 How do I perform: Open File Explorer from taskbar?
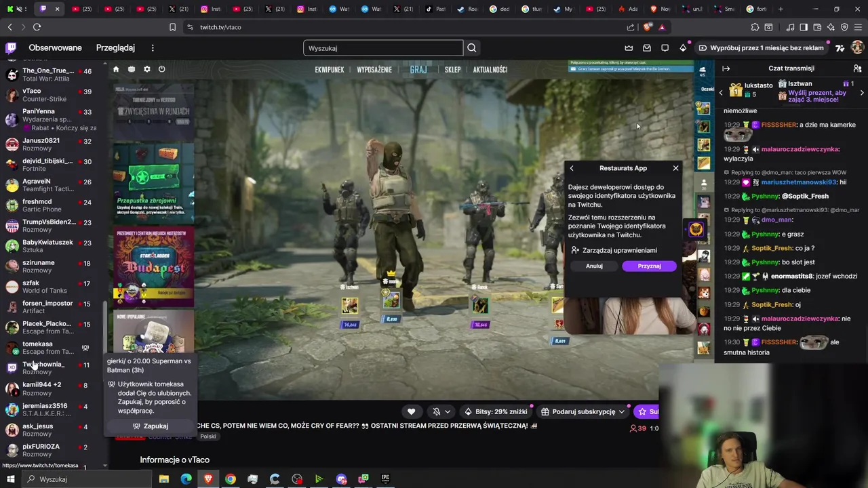[x=164, y=479]
